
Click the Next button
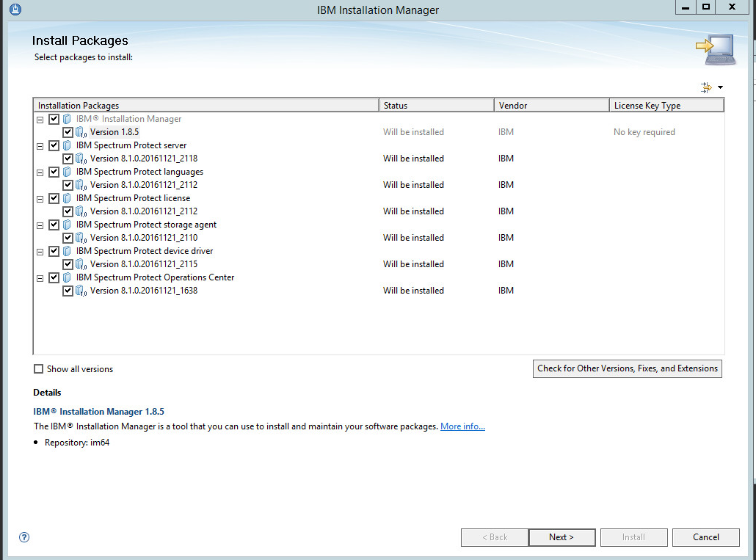point(561,537)
